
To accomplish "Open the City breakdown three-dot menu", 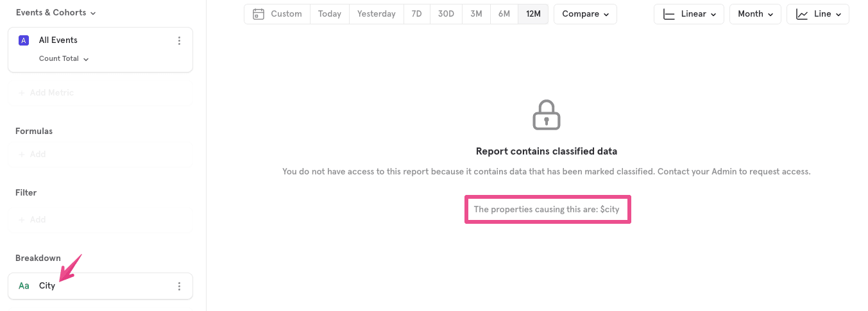I will [x=179, y=286].
